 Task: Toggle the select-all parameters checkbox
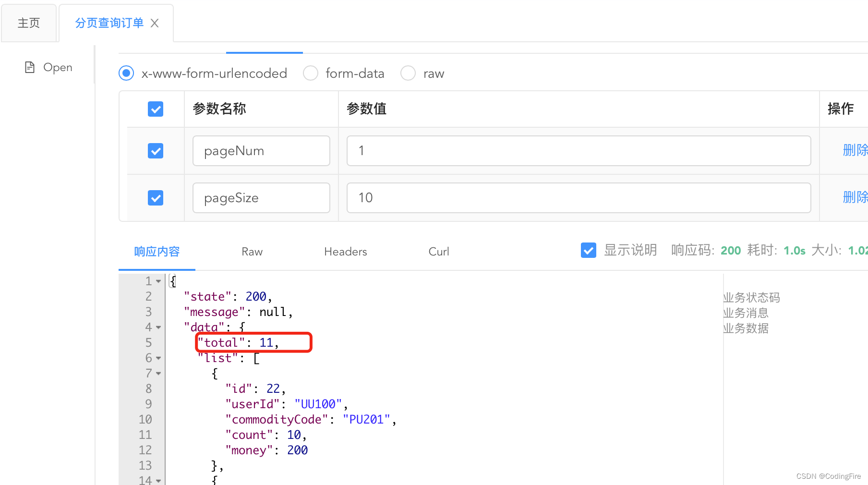pos(156,109)
